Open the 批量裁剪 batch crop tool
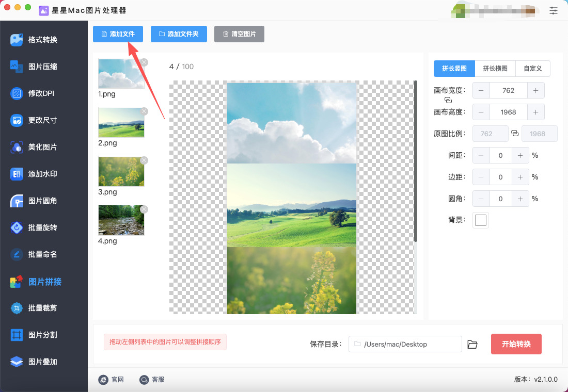The width and height of the screenshot is (568, 392). tap(35, 308)
